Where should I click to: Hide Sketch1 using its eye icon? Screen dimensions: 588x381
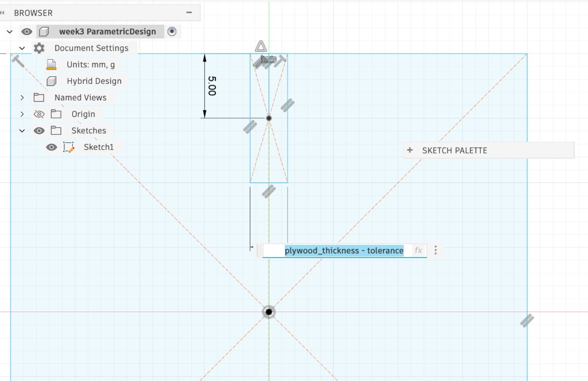[x=52, y=147]
